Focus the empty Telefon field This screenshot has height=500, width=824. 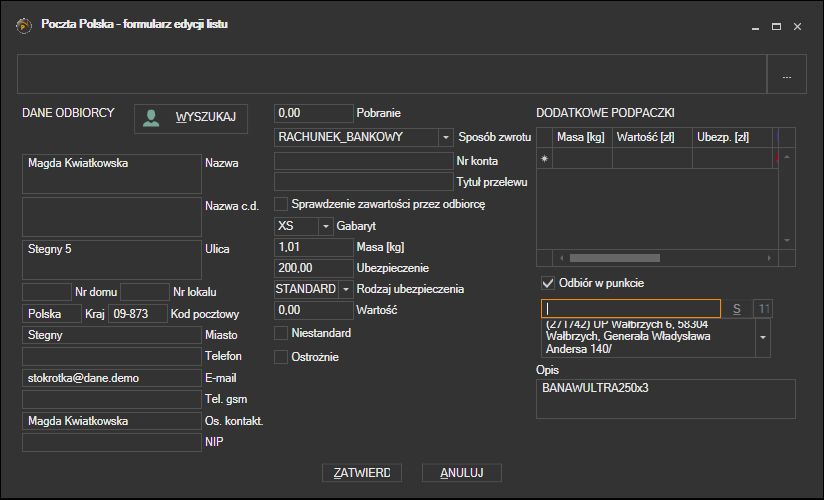pos(112,356)
